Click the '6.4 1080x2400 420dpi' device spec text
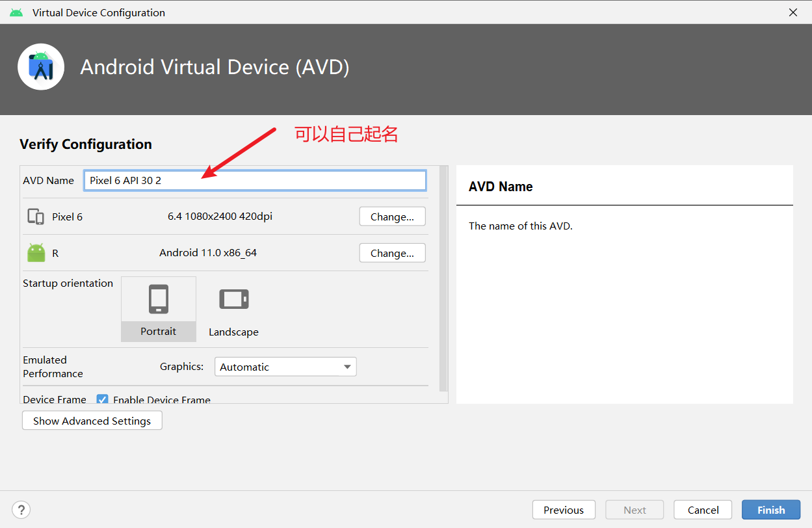The image size is (812, 528). tap(220, 217)
